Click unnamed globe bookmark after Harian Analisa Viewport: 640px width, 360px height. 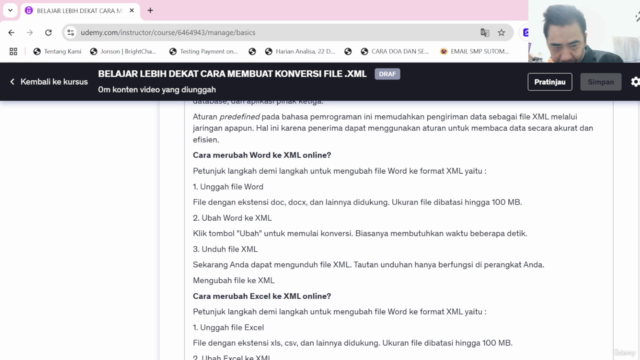pyautogui.click(x=348, y=51)
